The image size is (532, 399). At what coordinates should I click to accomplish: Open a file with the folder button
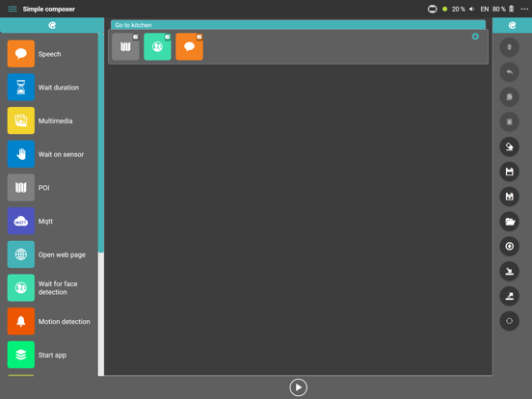click(509, 222)
